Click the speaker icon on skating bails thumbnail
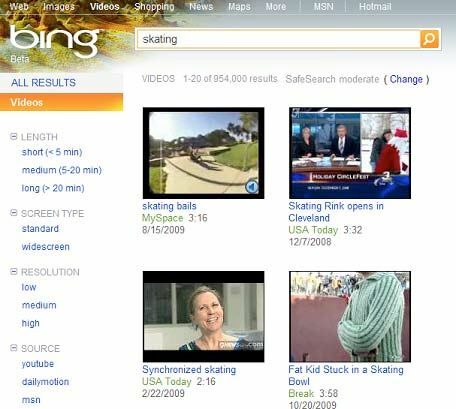456x409 pixels. (x=252, y=186)
